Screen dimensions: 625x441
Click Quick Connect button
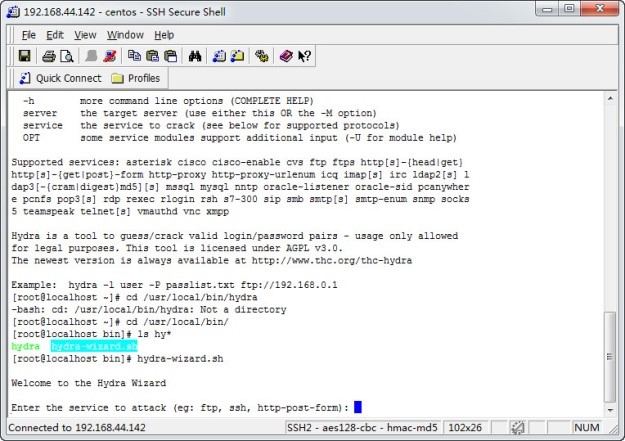click(x=61, y=78)
